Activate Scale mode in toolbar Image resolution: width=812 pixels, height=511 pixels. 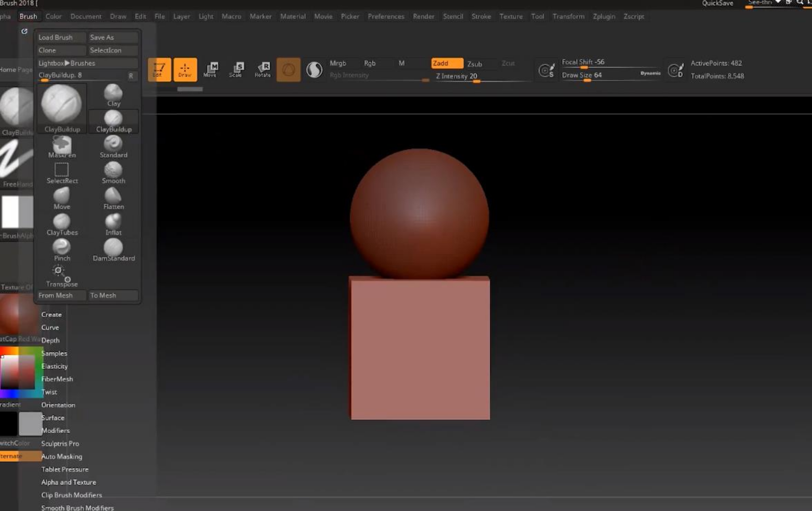[x=236, y=69]
